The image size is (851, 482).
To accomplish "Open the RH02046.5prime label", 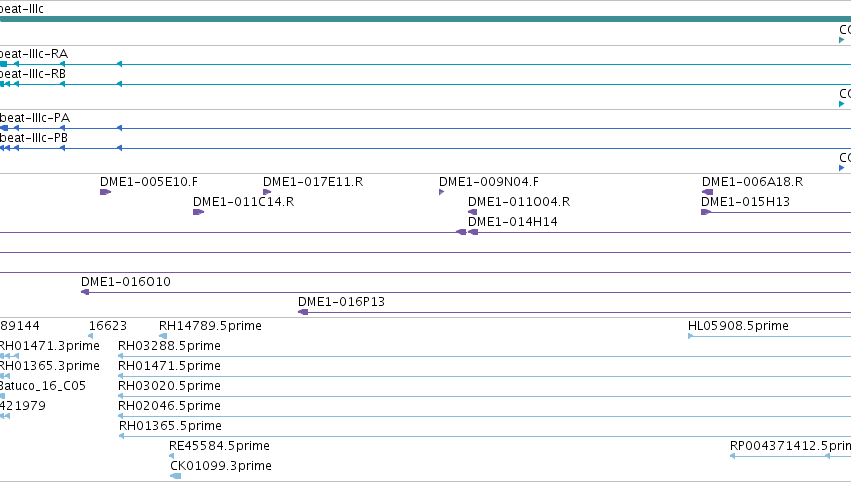I will point(169,406).
